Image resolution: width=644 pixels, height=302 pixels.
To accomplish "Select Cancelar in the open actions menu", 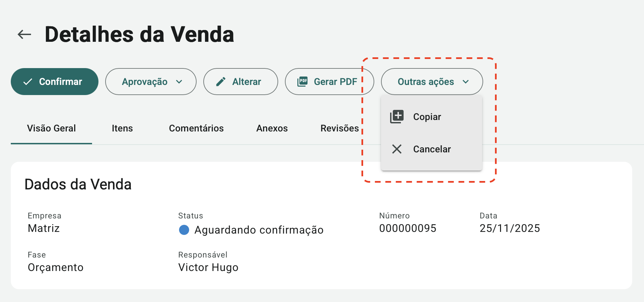I will 432,149.
